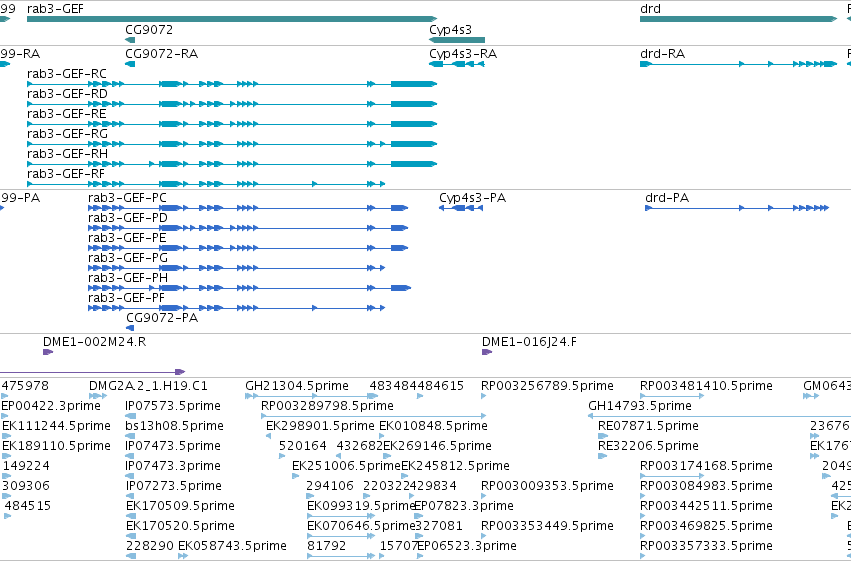Select EST IP07273.5prime

point(173,486)
